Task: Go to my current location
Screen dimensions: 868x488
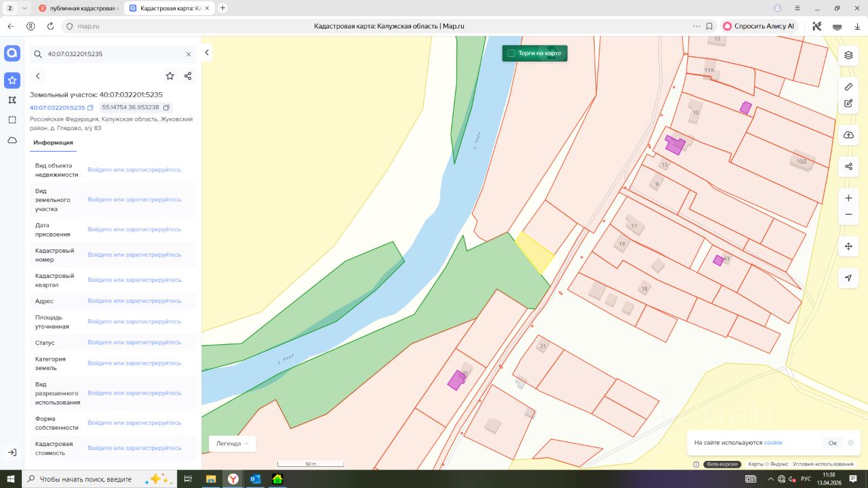Action: click(848, 278)
